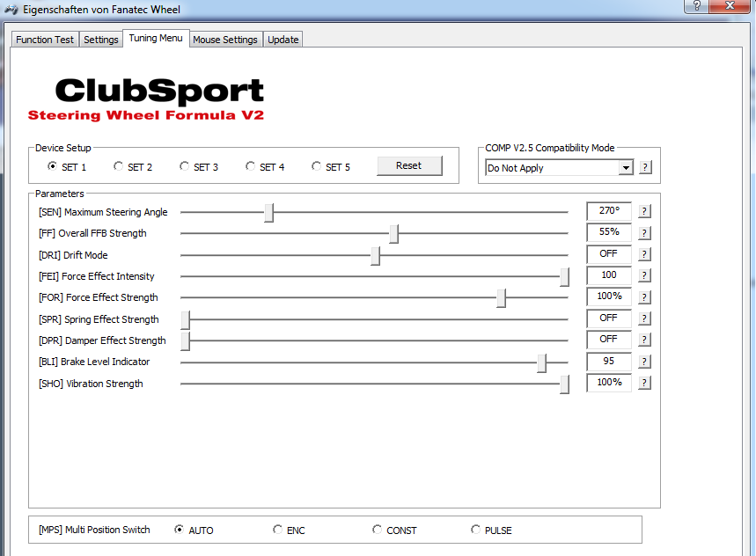This screenshot has height=556, width=756.
Task: Click the Force Effect Strength 100% value box
Action: 609,296
